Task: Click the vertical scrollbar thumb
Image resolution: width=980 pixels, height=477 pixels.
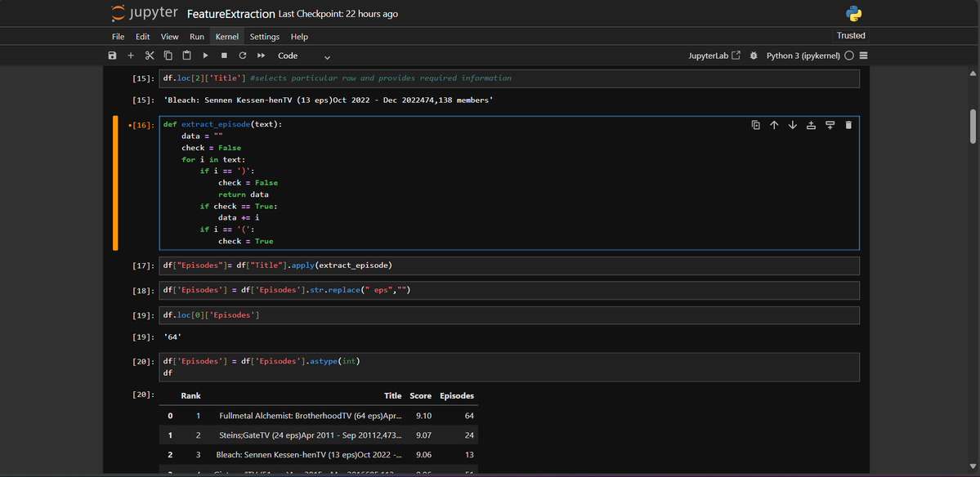Action: tap(973, 126)
